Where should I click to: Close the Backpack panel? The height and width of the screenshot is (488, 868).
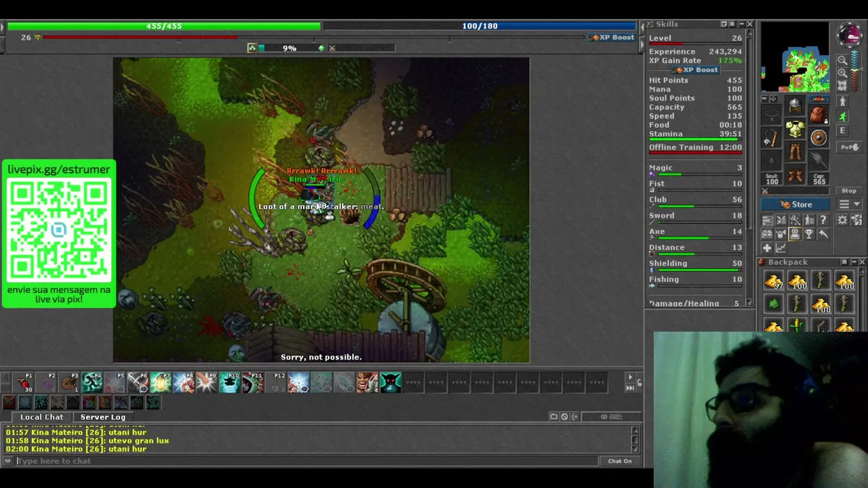862,262
